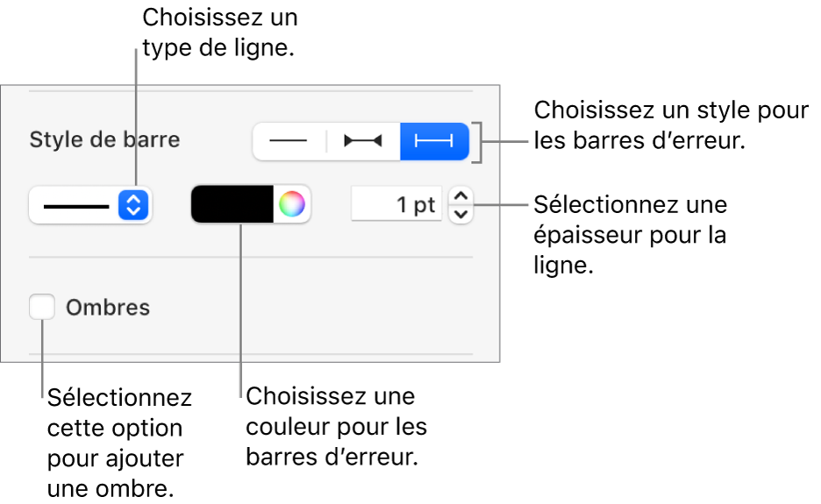This screenshot has height=504, width=821.
Task: Click the 'Choisissez un style pour les barres' callout
Action: point(670,125)
